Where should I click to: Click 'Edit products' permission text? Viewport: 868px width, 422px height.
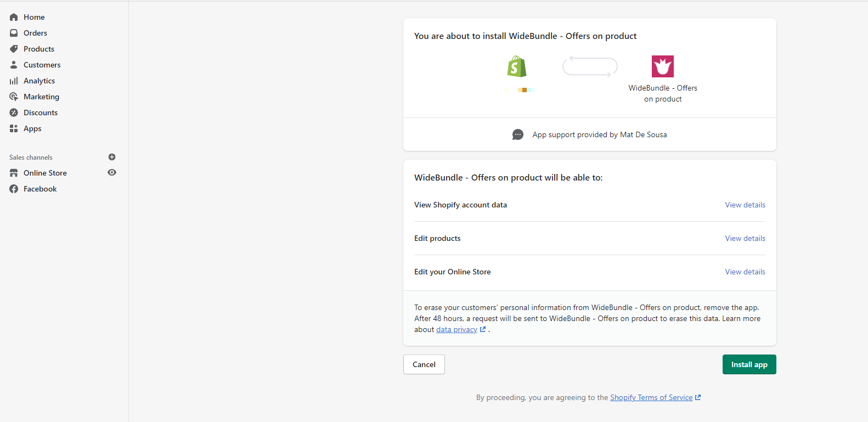(x=437, y=238)
